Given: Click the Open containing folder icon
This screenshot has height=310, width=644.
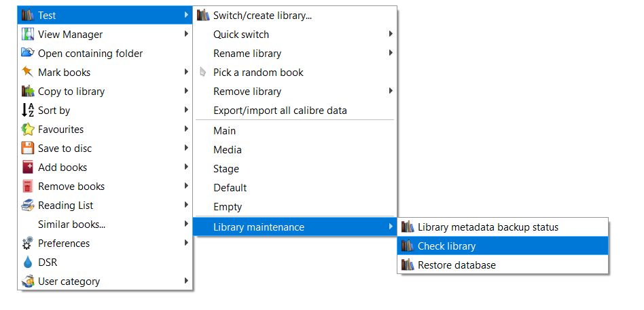Looking at the screenshot, I should point(28,54).
